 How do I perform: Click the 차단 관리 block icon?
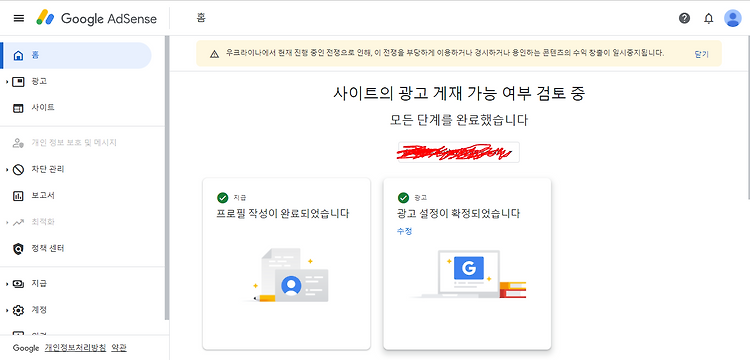click(x=18, y=169)
